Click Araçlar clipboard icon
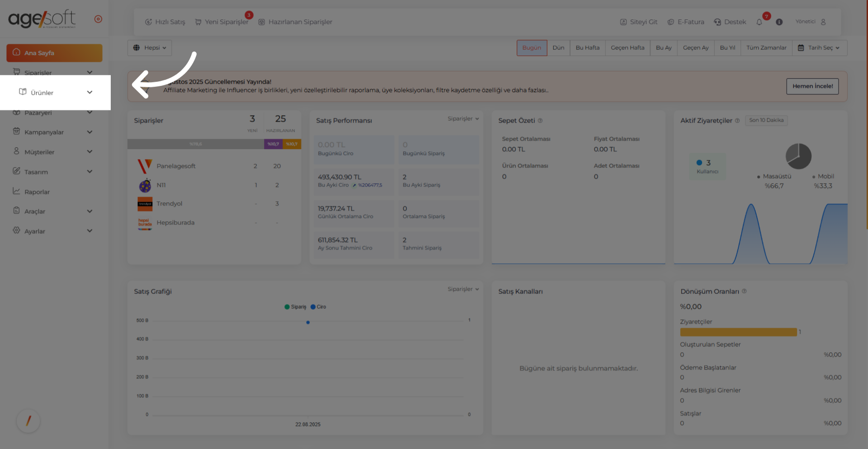The image size is (868, 449). click(16, 210)
